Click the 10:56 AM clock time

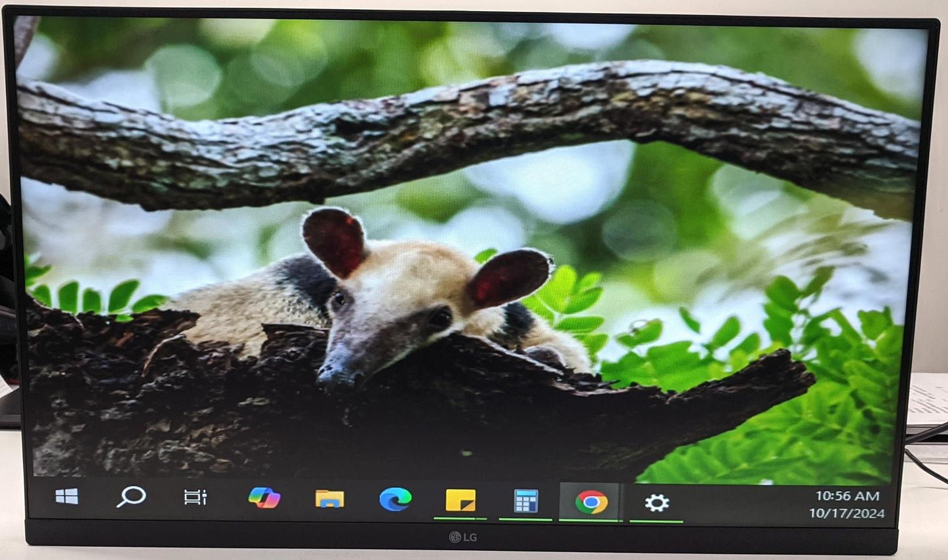(x=847, y=496)
